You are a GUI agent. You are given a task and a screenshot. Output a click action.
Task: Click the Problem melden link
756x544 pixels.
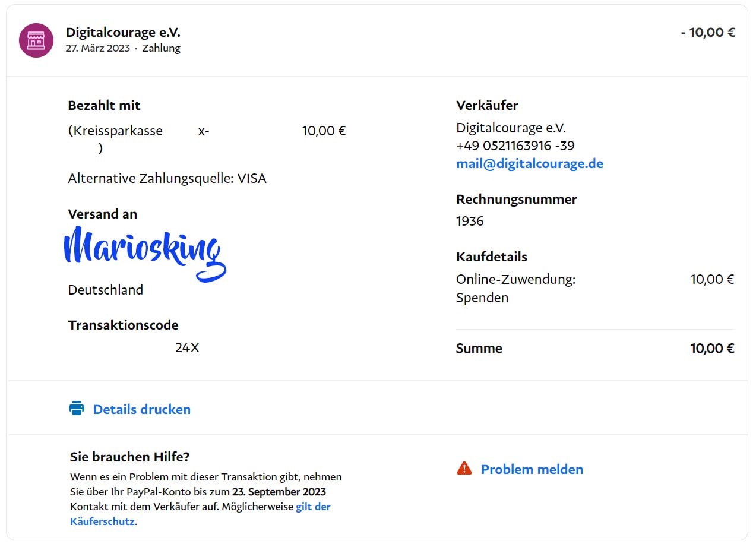pyautogui.click(x=532, y=469)
